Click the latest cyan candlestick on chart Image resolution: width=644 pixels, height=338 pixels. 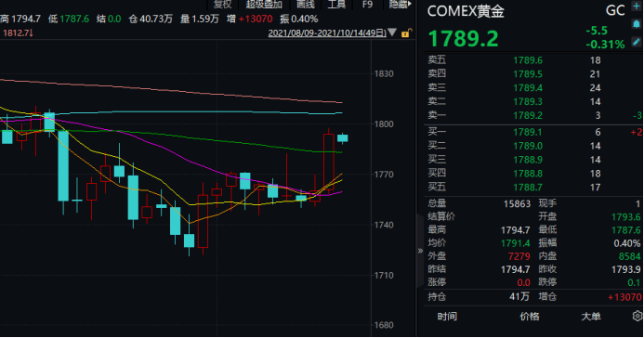(x=343, y=138)
